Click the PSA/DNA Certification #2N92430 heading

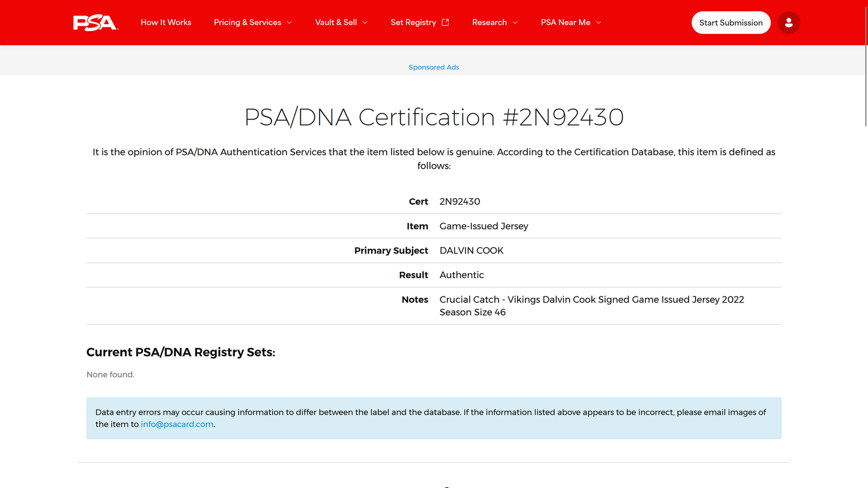click(x=434, y=117)
